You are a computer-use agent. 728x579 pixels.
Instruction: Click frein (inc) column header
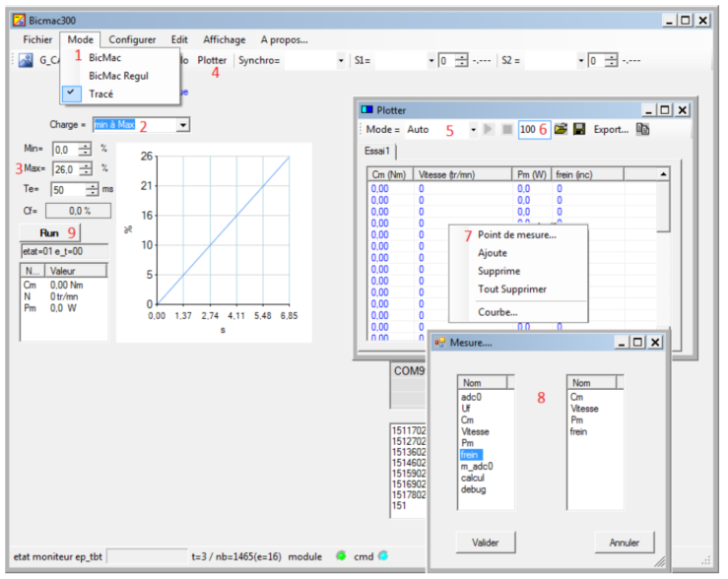click(x=588, y=174)
